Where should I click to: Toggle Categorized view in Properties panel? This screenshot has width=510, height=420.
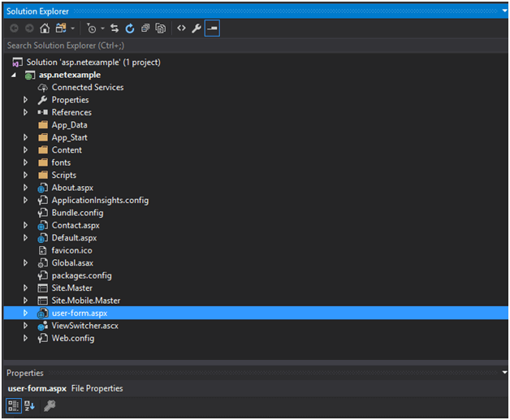pos(14,405)
